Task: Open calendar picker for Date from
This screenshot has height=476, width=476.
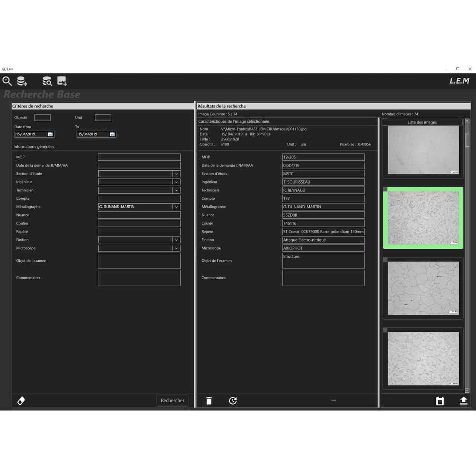Action: pyautogui.click(x=50, y=134)
